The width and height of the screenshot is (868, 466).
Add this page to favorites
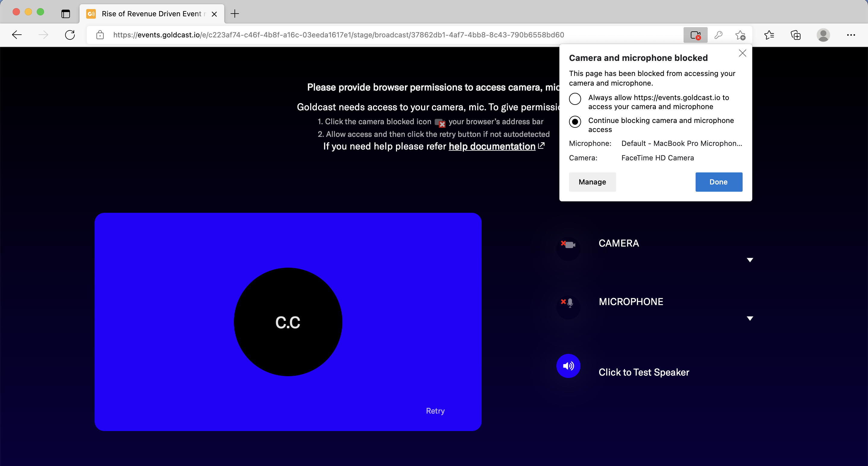coord(740,35)
